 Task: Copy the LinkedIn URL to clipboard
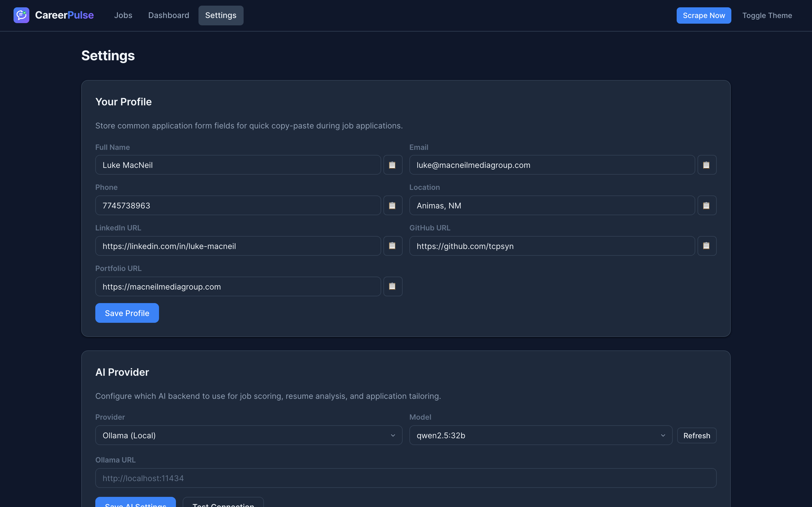pos(392,246)
